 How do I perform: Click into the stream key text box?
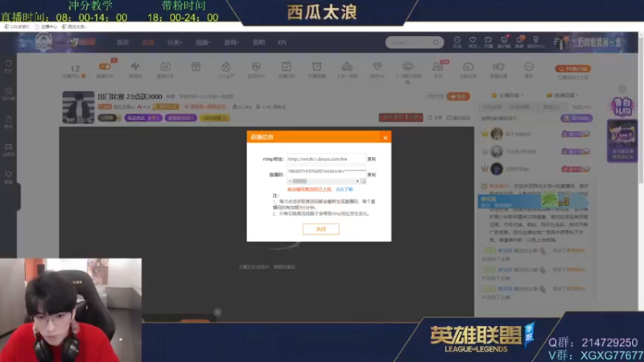click(x=326, y=171)
